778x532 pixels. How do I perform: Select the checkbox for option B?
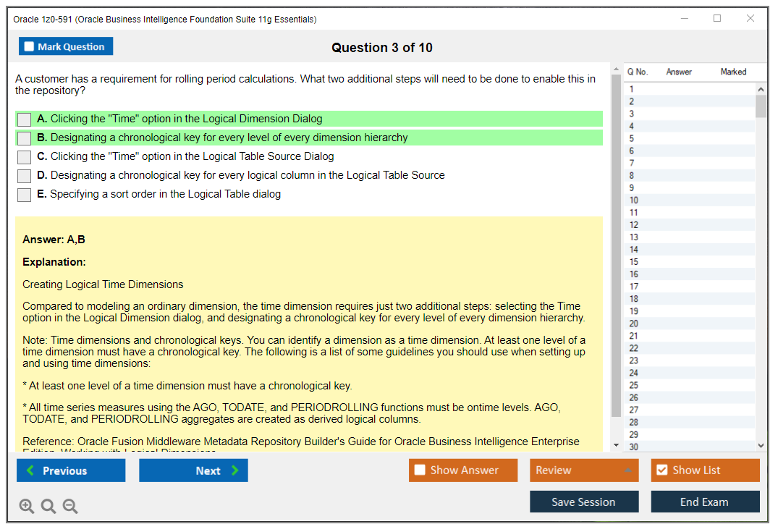click(x=25, y=138)
